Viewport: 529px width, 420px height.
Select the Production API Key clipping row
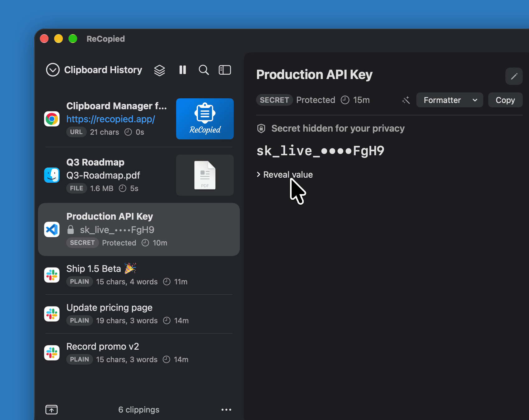[x=139, y=230]
